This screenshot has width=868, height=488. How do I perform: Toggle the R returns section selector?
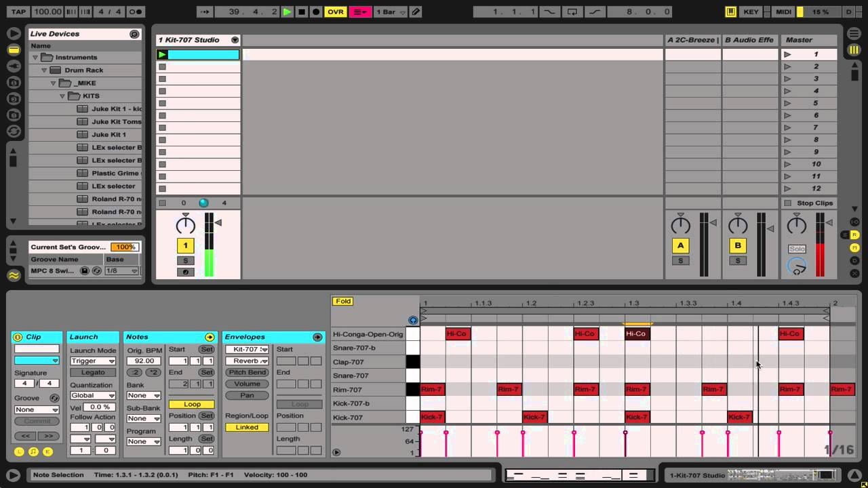pos(854,235)
